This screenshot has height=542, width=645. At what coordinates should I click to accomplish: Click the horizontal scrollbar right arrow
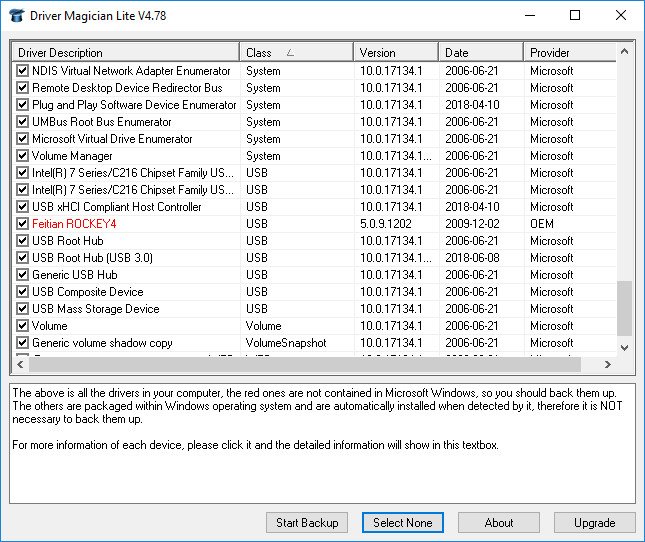click(607, 365)
